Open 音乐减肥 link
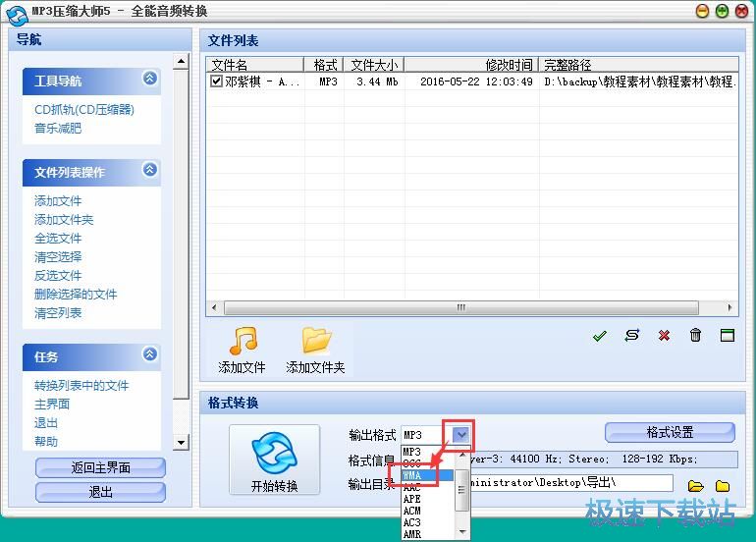This screenshot has width=756, height=542. (58, 129)
